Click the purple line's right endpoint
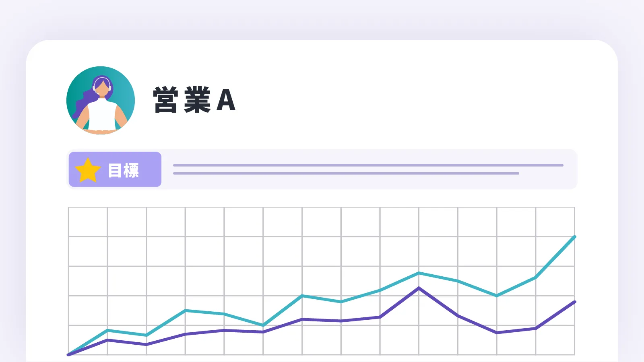Image resolution: width=644 pixels, height=362 pixels. coord(574,302)
